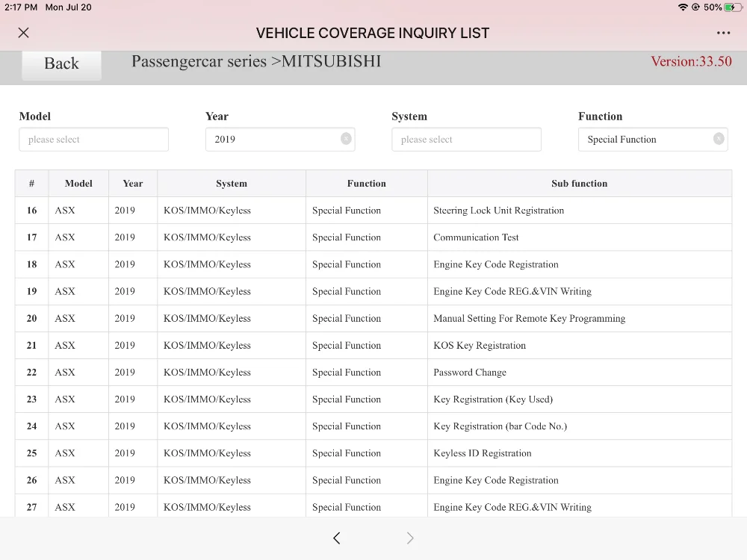This screenshot has width=747, height=560.
Task: Select row 26 Engine Key Code Registration
Action: [x=373, y=480]
